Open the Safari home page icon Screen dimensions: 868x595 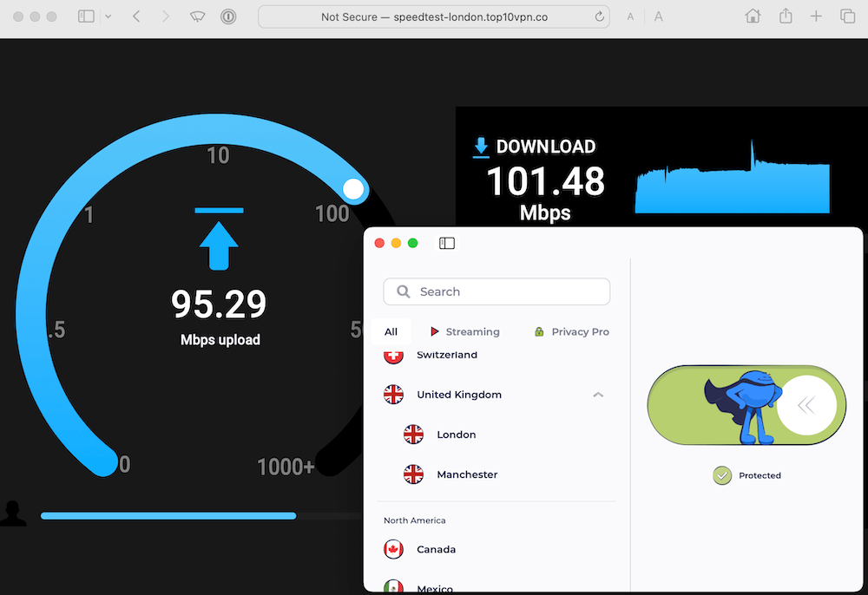click(x=753, y=16)
